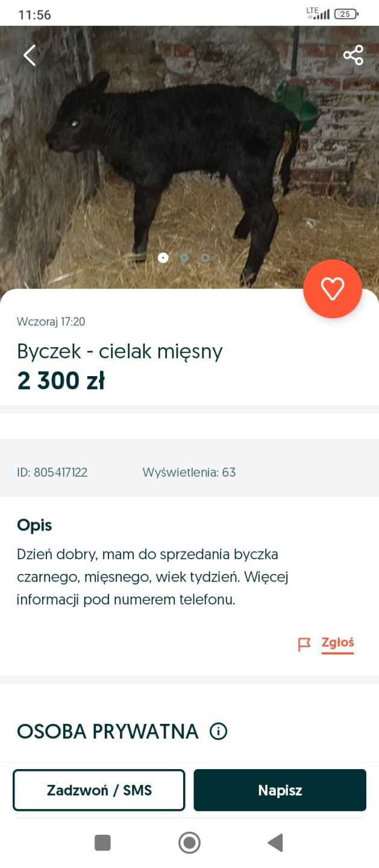Tap the info icon beside OSOBA PRYWATNA
Screen dimensions: 379x868
(218, 732)
